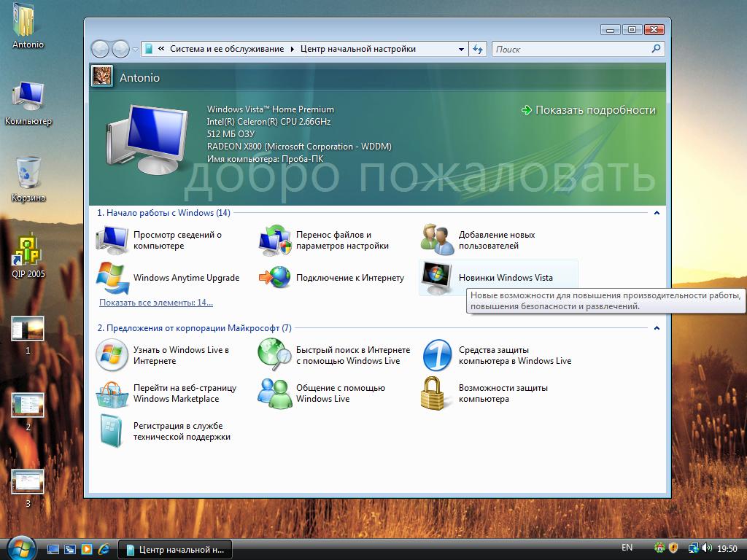Open Перенос файлов и параметров настройки icon
Image resolution: width=747 pixels, height=560 pixels.
click(x=274, y=240)
